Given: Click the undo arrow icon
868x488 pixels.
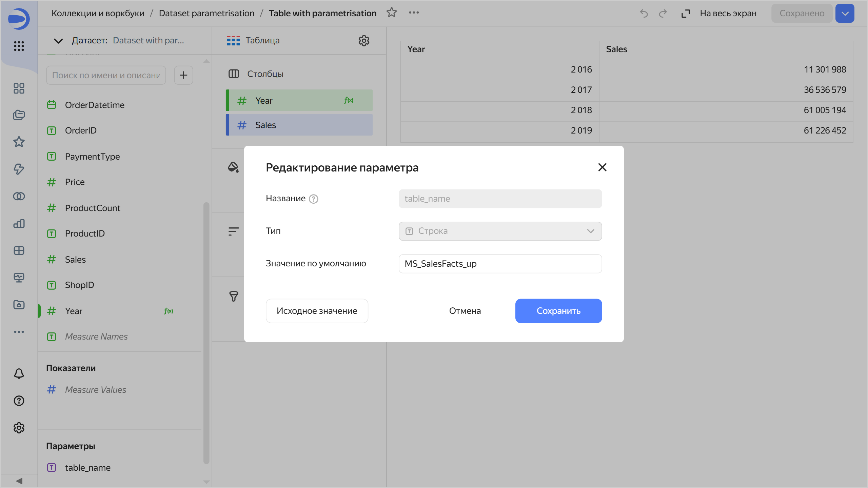Looking at the screenshot, I should [x=644, y=14].
